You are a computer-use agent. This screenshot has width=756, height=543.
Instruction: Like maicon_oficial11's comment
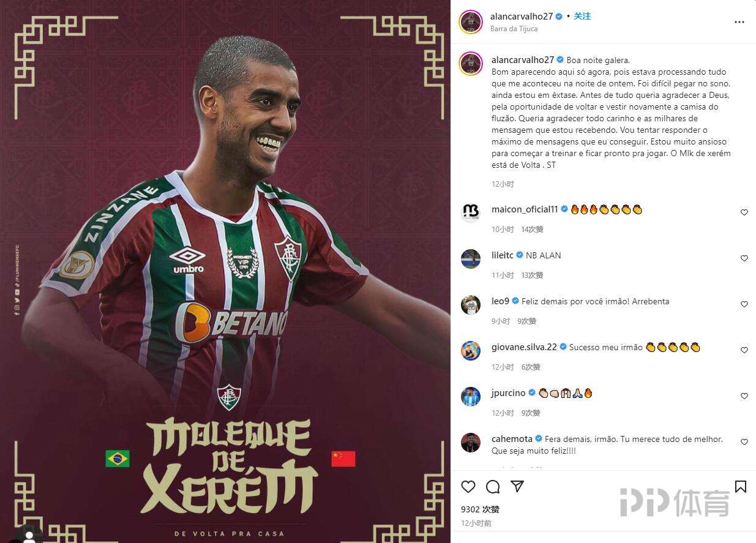click(744, 212)
